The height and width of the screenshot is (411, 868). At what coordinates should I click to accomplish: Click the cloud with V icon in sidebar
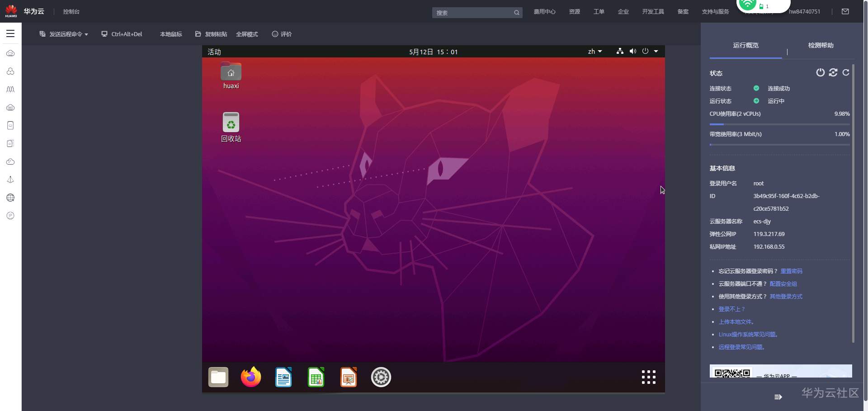tap(10, 162)
